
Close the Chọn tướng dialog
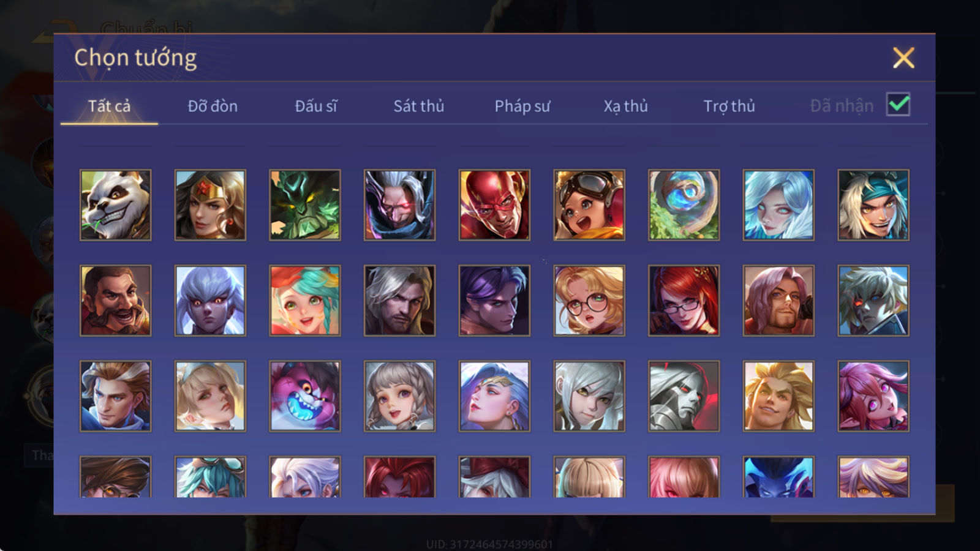[x=903, y=58]
